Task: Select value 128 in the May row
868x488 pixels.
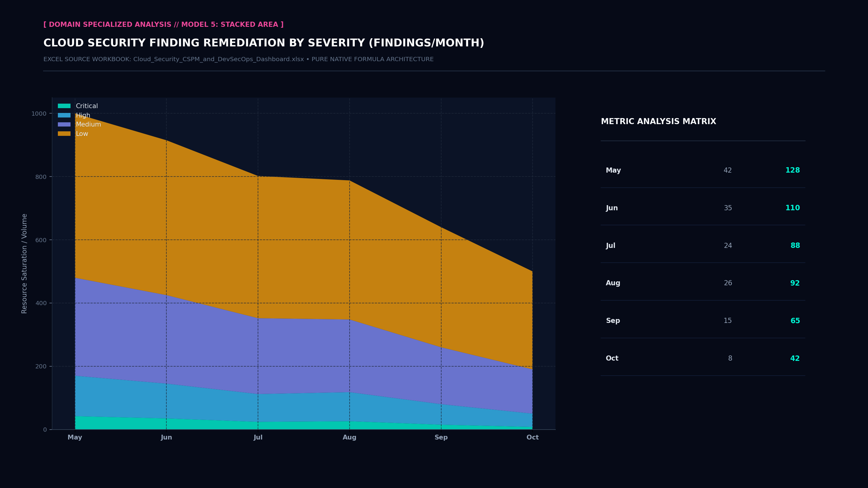Action: (793, 170)
